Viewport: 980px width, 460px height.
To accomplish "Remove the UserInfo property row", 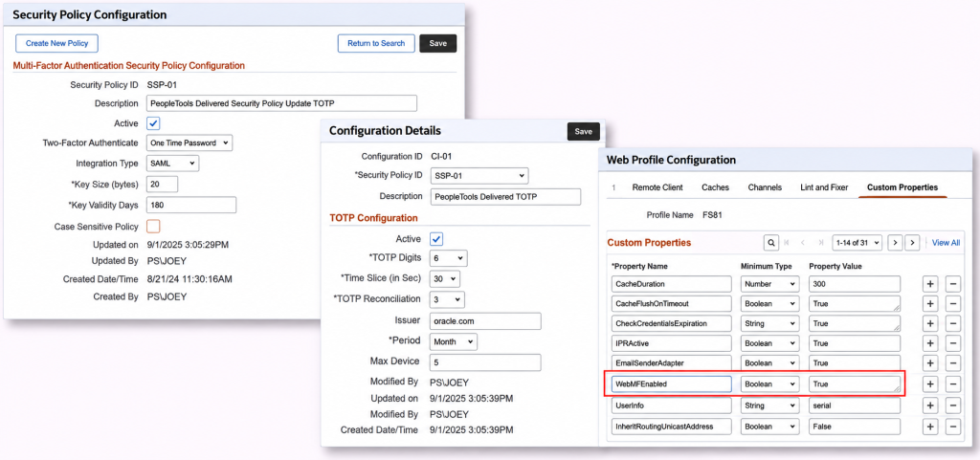I will [x=952, y=405].
